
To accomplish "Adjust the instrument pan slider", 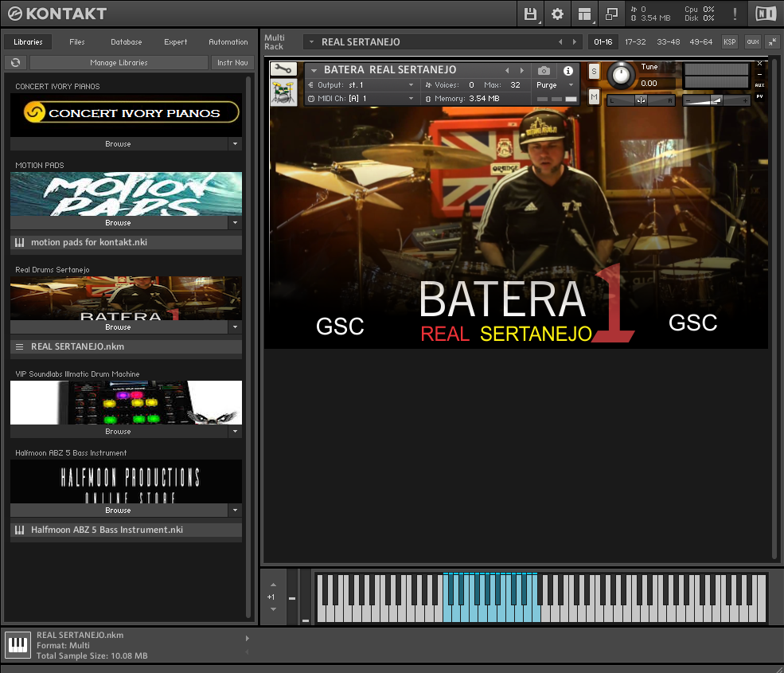I will tap(641, 100).
